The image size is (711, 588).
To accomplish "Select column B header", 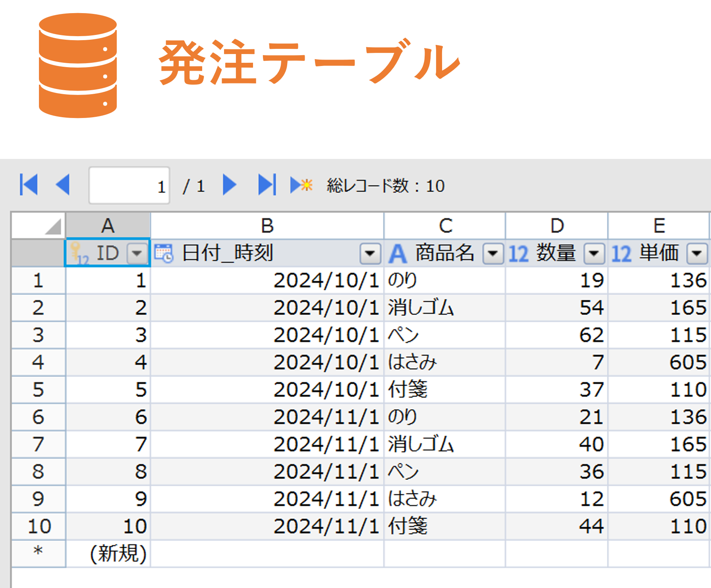I will (x=267, y=225).
